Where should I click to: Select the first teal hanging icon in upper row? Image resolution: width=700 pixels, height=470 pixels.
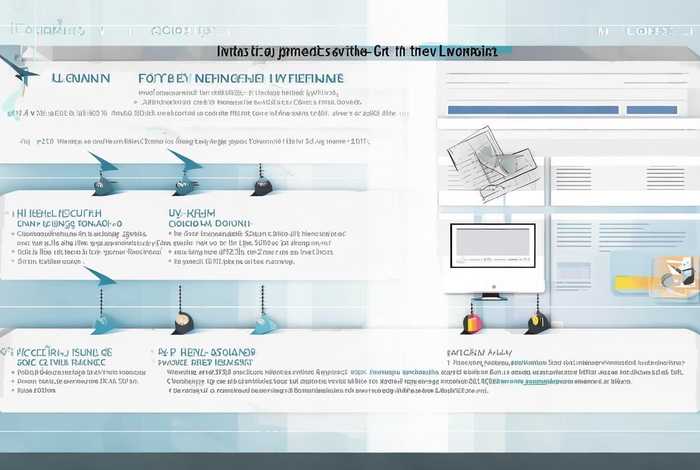pyautogui.click(x=102, y=184)
